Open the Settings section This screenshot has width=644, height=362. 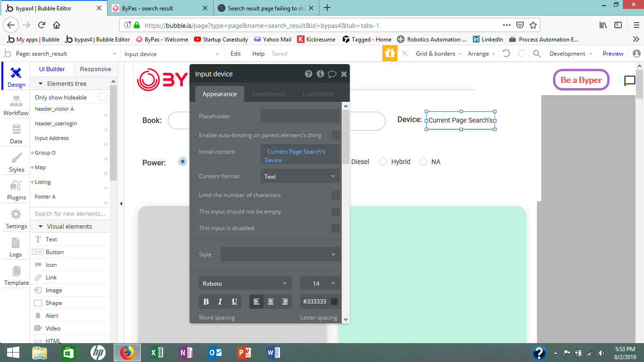pos(16,219)
